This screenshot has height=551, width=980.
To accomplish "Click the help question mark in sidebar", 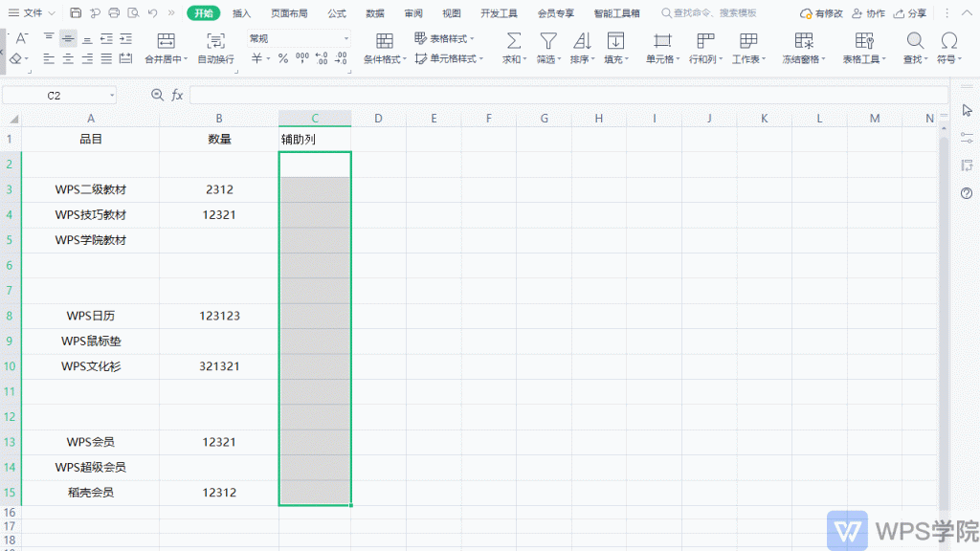I will (967, 193).
